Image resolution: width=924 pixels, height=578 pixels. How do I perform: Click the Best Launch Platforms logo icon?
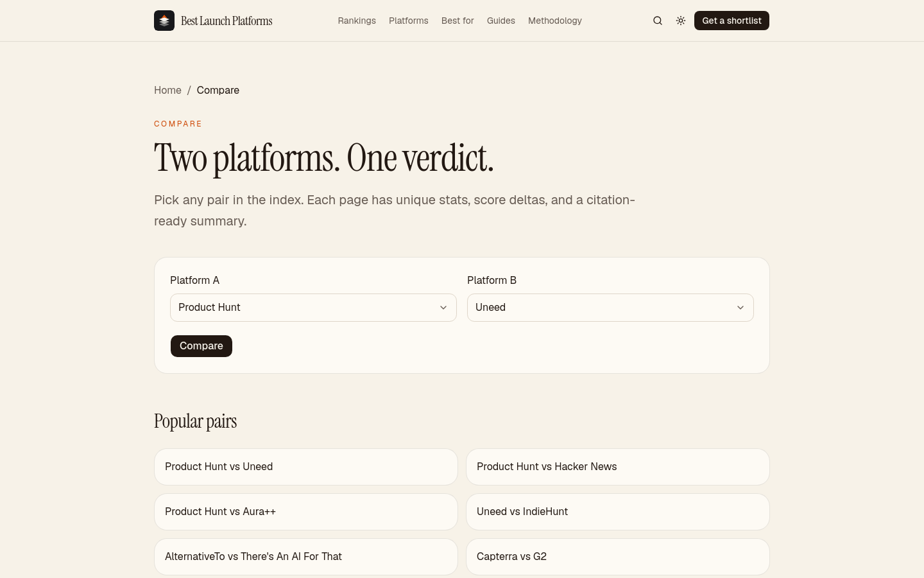(164, 21)
